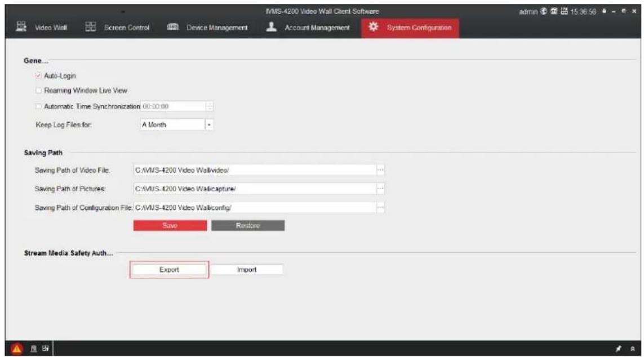Click the calendar icon before the clock
The height and width of the screenshot is (357, 644).
pyautogui.click(x=564, y=11)
